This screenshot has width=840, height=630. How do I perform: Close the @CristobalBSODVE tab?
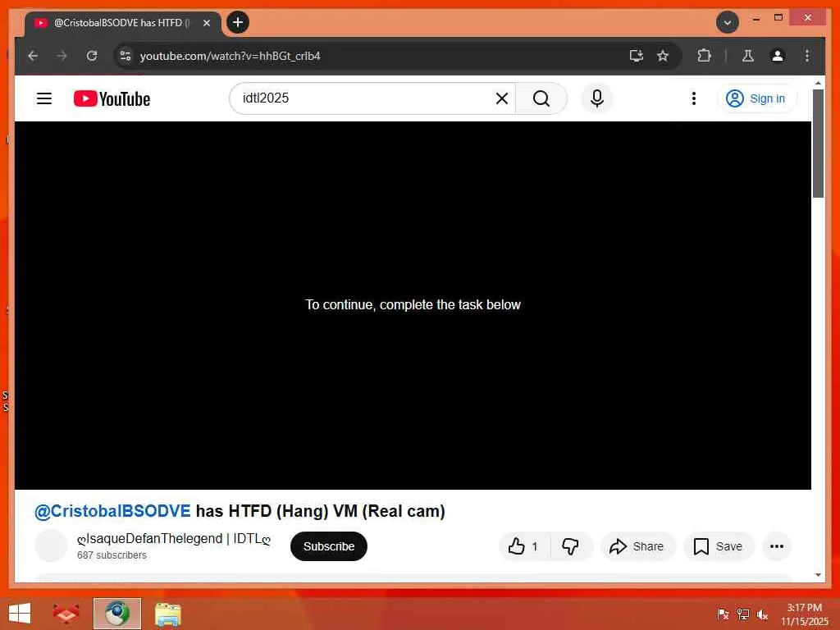(206, 23)
